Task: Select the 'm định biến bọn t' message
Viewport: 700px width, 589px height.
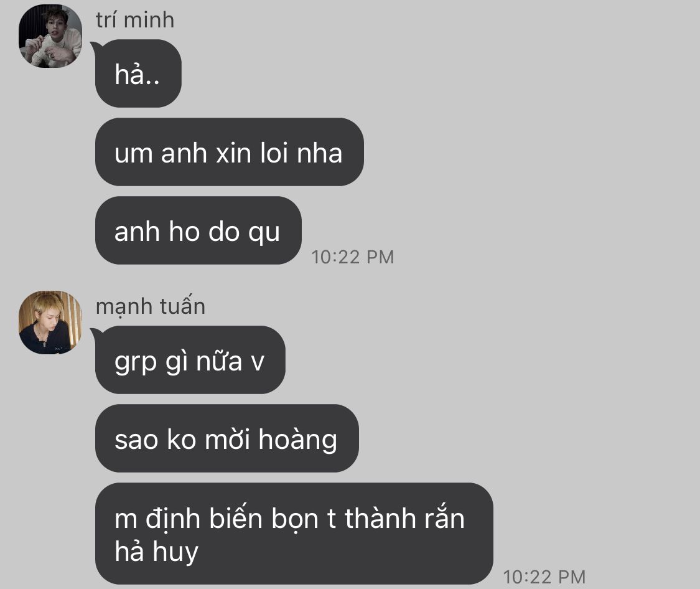Action: (x=294, y=534)
